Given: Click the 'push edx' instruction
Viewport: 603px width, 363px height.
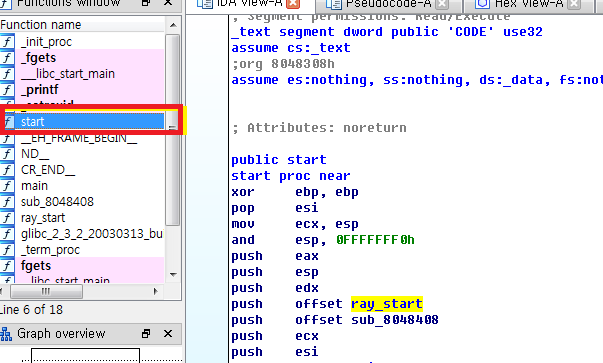Looking at the screenshot, I should [275, 288].
